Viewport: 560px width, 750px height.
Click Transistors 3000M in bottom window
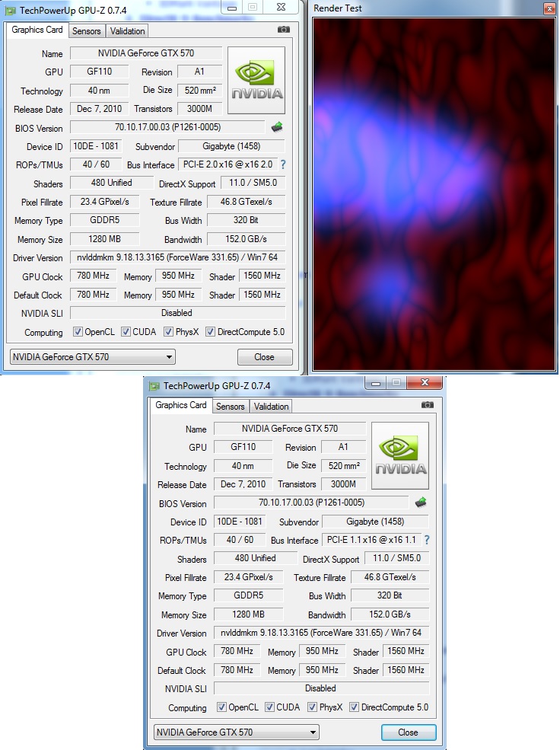tap(344, 484)
